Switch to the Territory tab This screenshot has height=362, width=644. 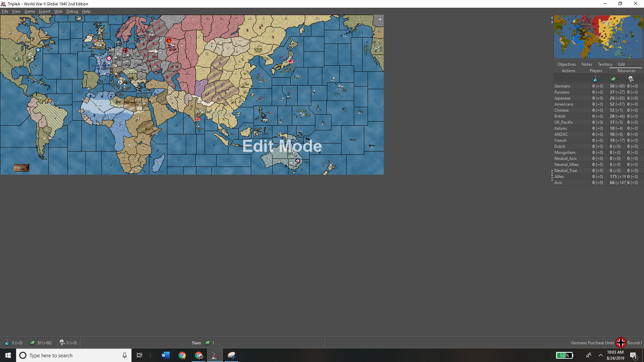(x=605, y=64)
